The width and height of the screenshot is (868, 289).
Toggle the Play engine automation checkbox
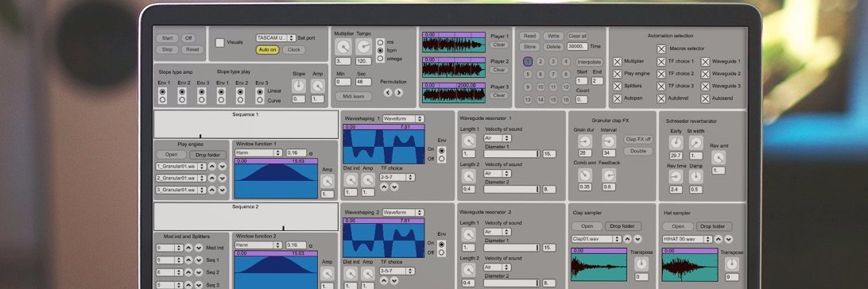618,74
